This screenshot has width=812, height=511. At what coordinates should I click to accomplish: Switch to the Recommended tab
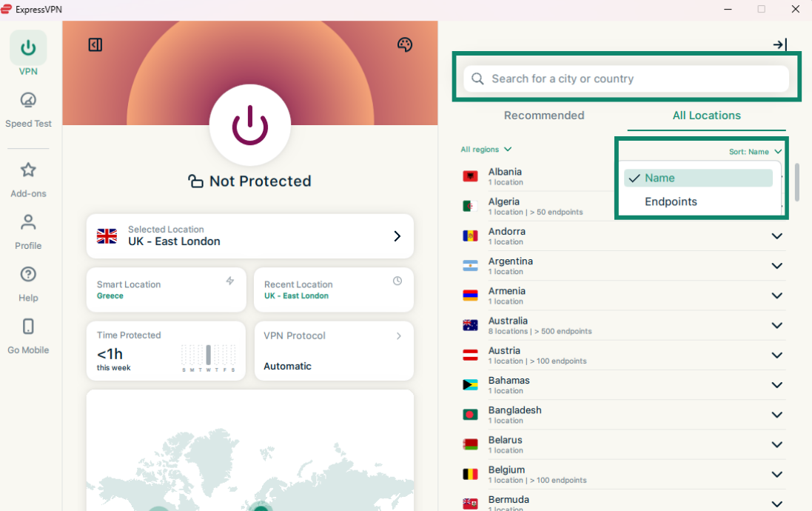pyautogui.click(x=544, y=116)
